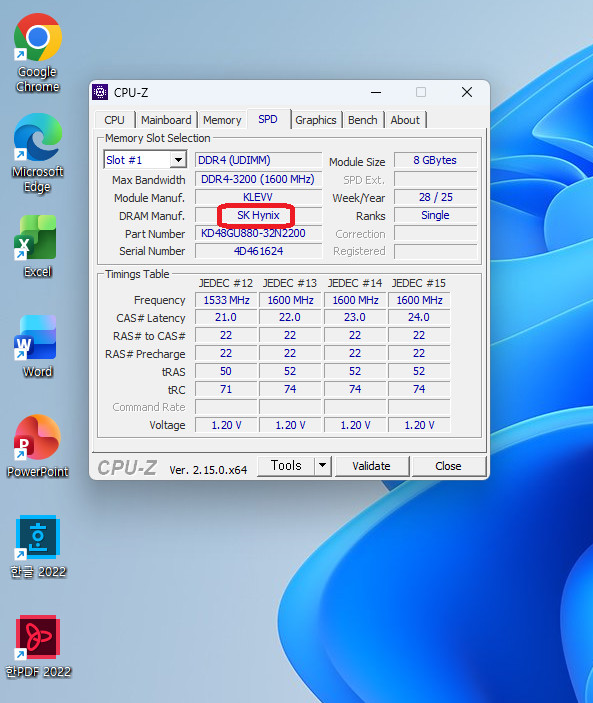Click the CPU-Z title bar app icon
Image resolution: width=593 pixels, height=703 pixels.
coord(100,92)
